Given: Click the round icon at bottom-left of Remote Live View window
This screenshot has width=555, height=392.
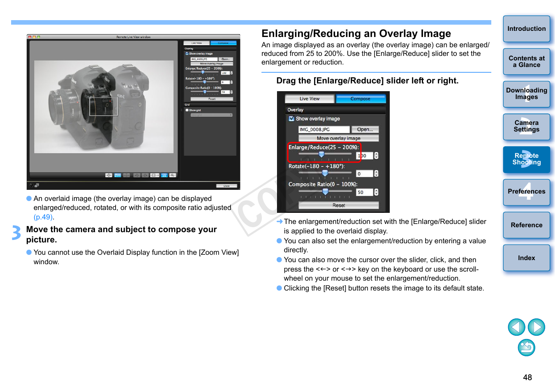Looking at the screenshot, I should [32, 185].
